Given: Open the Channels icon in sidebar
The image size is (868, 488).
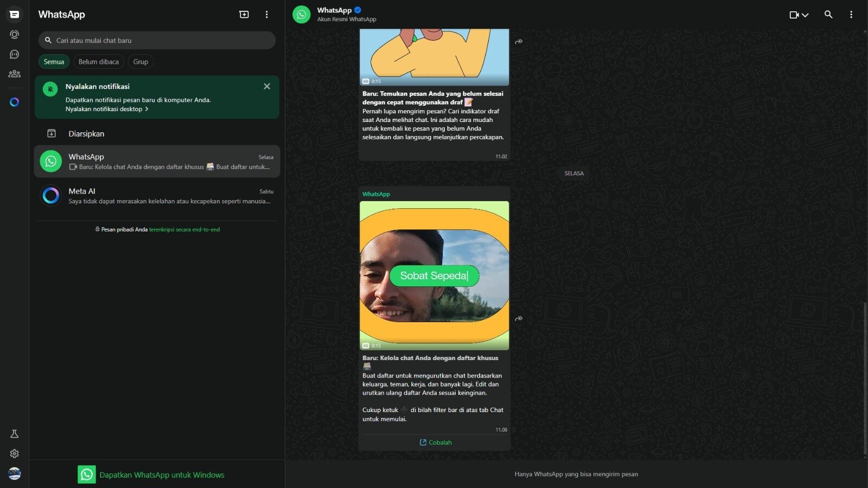Looking at the screenshot, I should pos(15,54).
